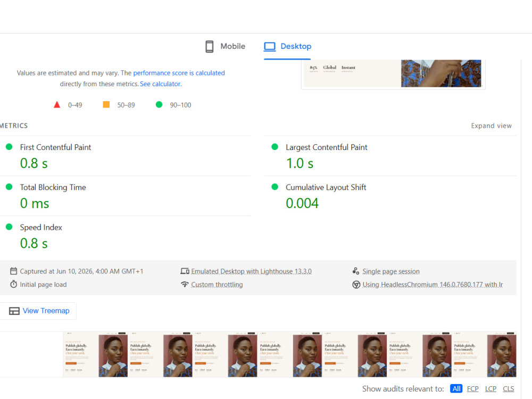The width and height of the screenshot is (532, 399).
Task: Open the View Treemap button
Action: click(x=39, y=311)
